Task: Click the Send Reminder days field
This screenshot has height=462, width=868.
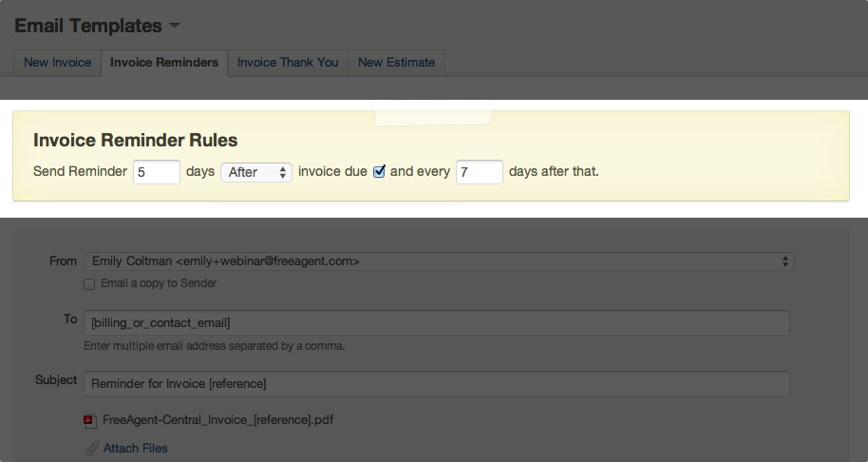Action: tap(157, 172)
